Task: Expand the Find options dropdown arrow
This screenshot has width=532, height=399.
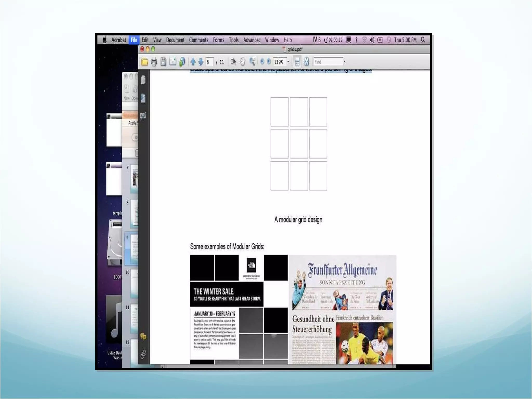Action: pos(344,62)
